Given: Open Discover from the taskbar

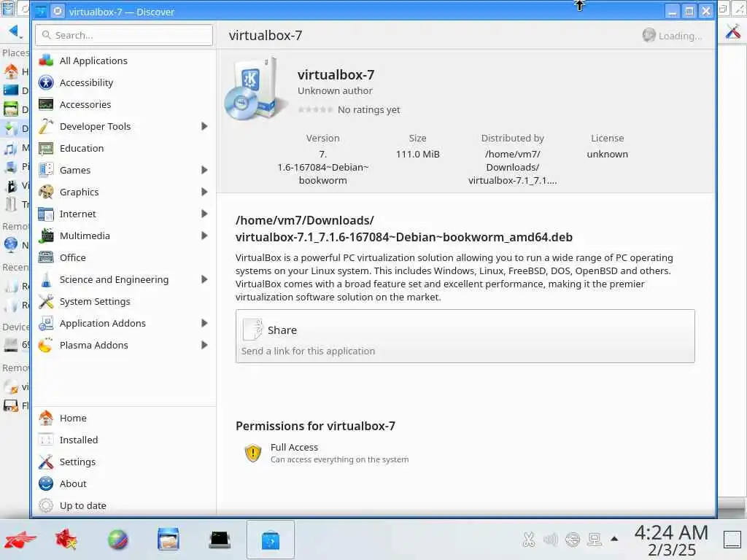Looking at the screenshot, I should pos(270,540).
